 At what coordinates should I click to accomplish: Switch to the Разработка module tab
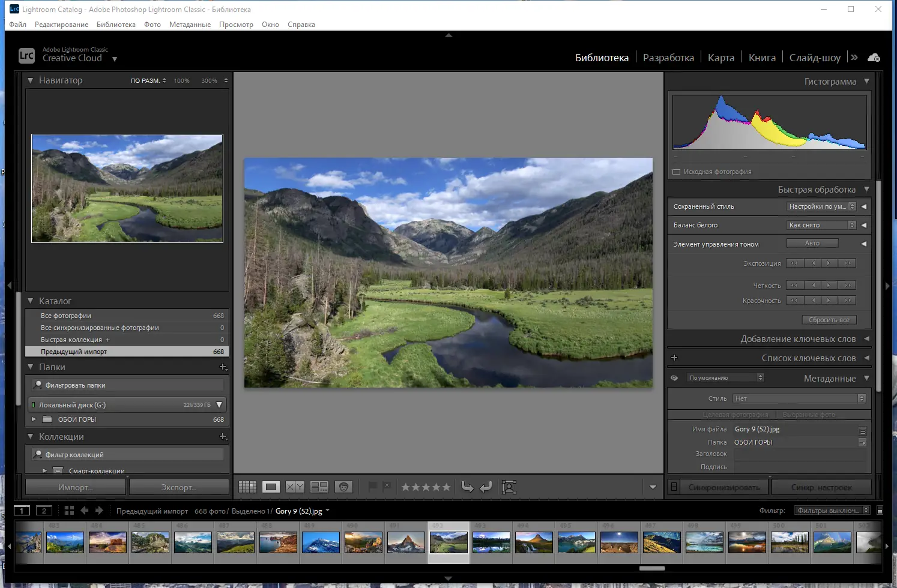(x=668, y=57)
